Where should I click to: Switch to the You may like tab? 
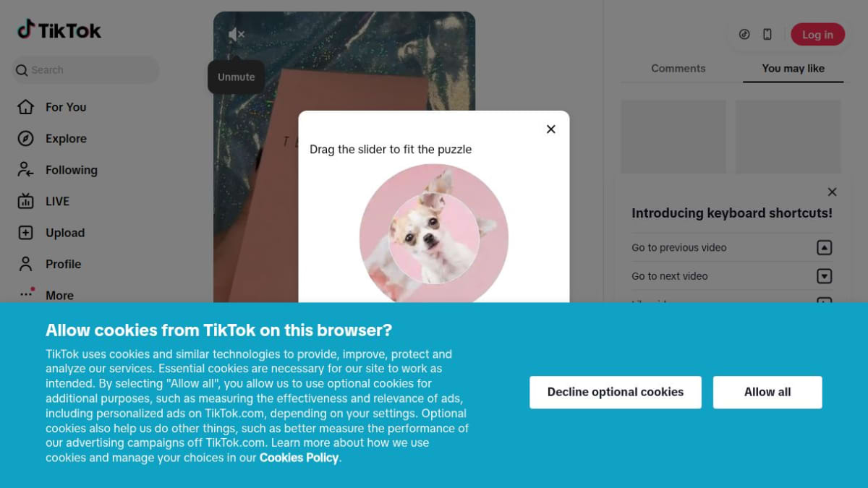pyautogui.click(x=793, y=69)
